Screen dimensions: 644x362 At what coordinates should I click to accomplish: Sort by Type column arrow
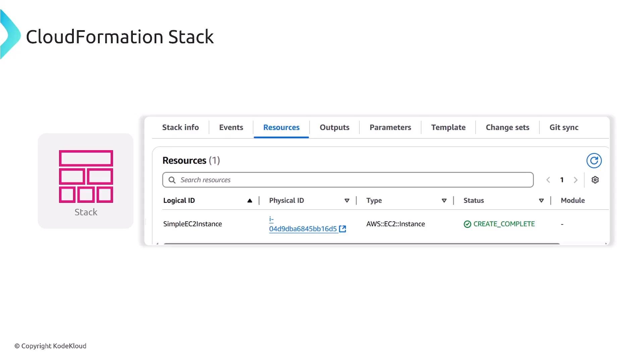coord(444,201)
